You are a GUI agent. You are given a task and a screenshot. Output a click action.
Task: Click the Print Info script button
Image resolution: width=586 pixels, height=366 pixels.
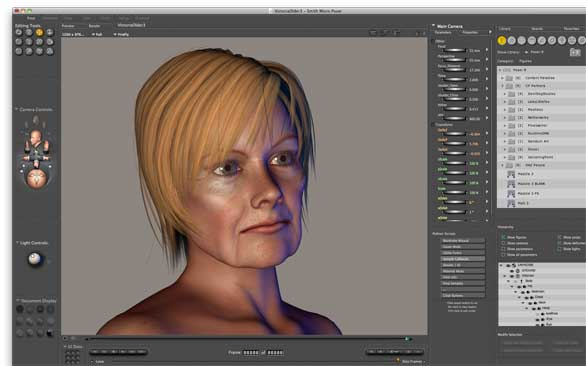click(463, 277)
